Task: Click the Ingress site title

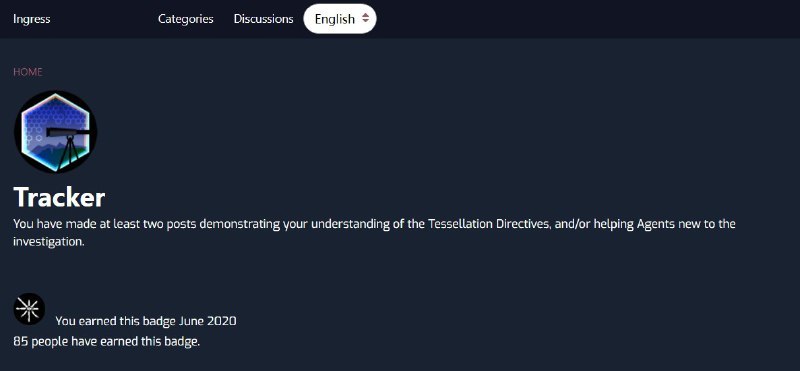Action: pyautogui.click(x=32, y=19)
